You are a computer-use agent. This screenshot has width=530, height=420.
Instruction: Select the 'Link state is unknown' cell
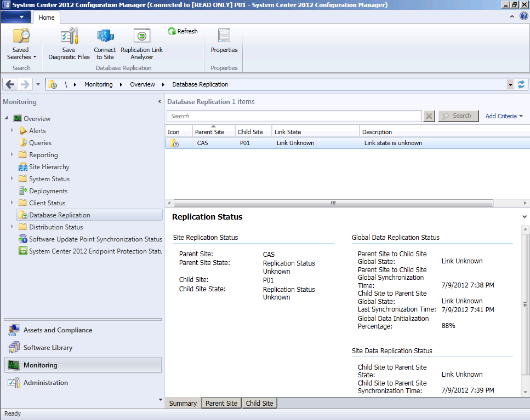(393, 143)
